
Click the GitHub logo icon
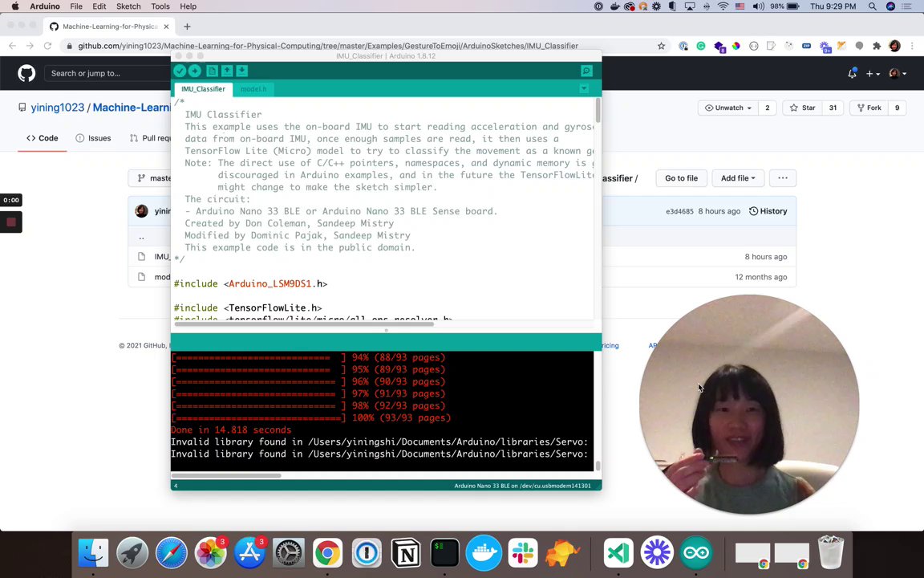[x=26, y=73]
